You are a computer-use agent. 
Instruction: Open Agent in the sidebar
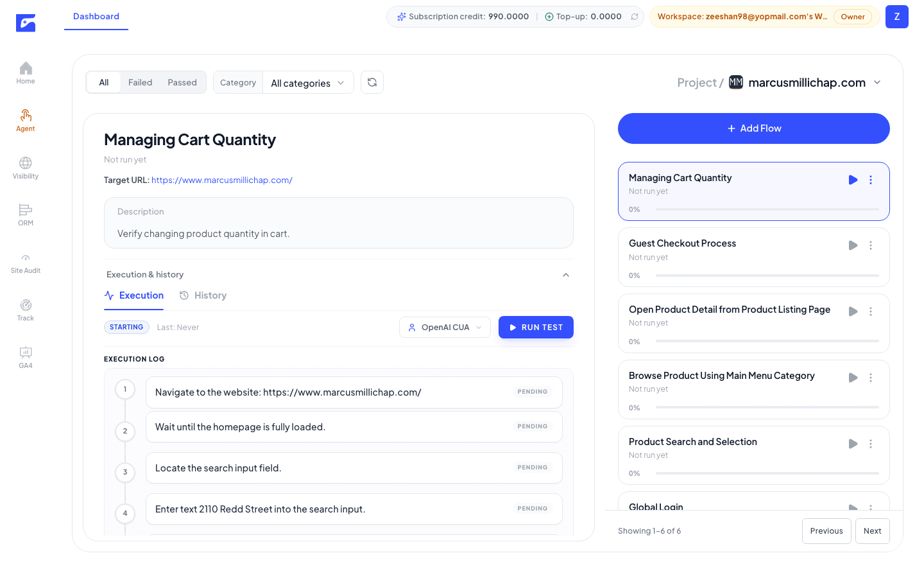pos(26,120)
